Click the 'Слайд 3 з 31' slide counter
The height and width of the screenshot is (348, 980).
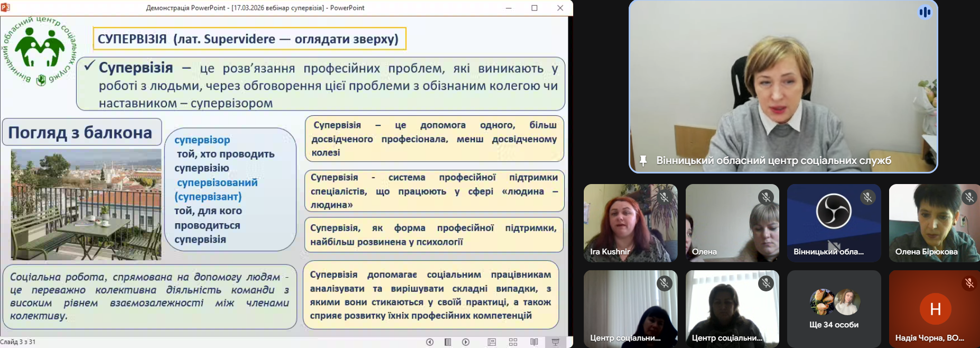(18, 342)
